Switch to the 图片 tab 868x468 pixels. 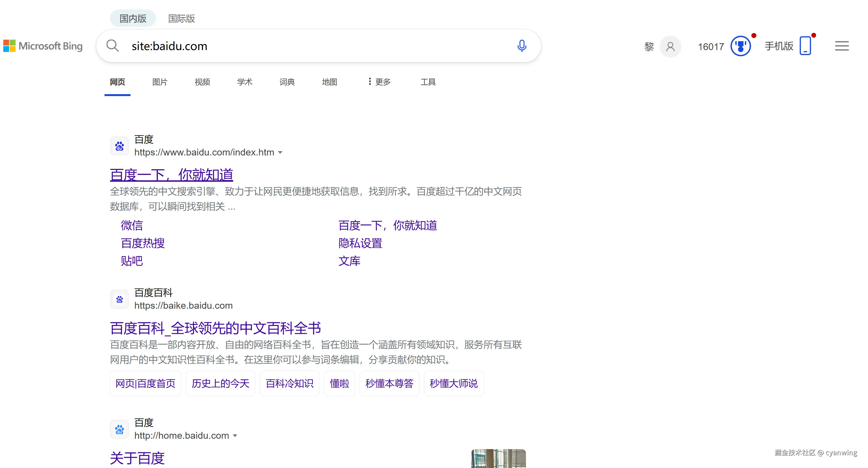click(x=160, y=82)
